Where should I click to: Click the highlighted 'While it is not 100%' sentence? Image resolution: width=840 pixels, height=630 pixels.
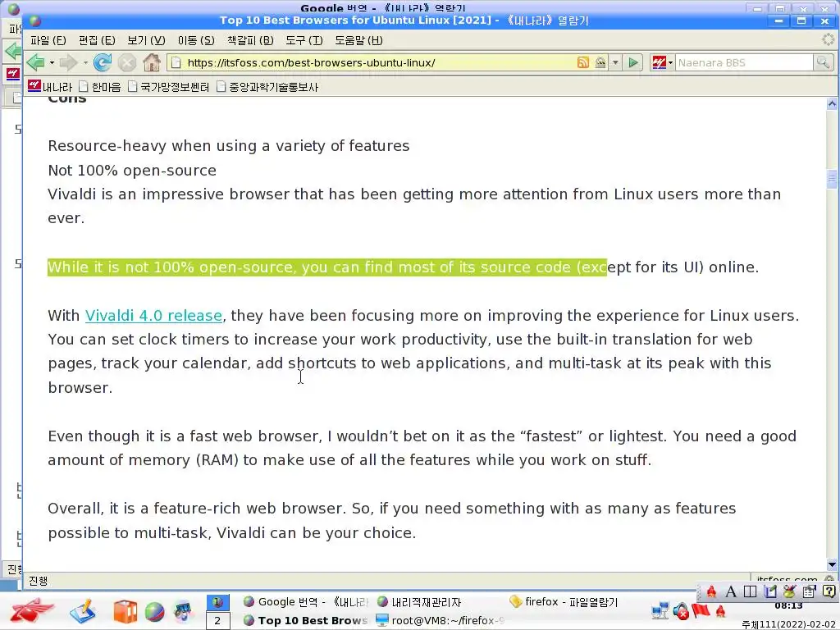point(403,267)
